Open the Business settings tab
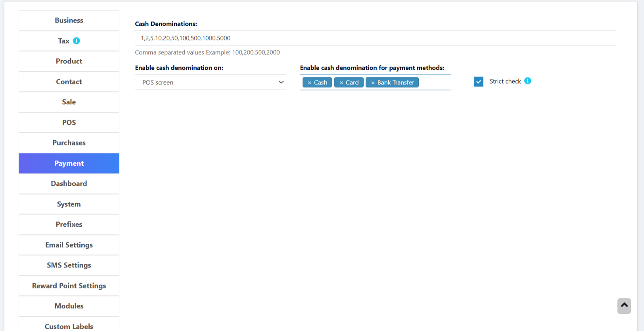 69,21
